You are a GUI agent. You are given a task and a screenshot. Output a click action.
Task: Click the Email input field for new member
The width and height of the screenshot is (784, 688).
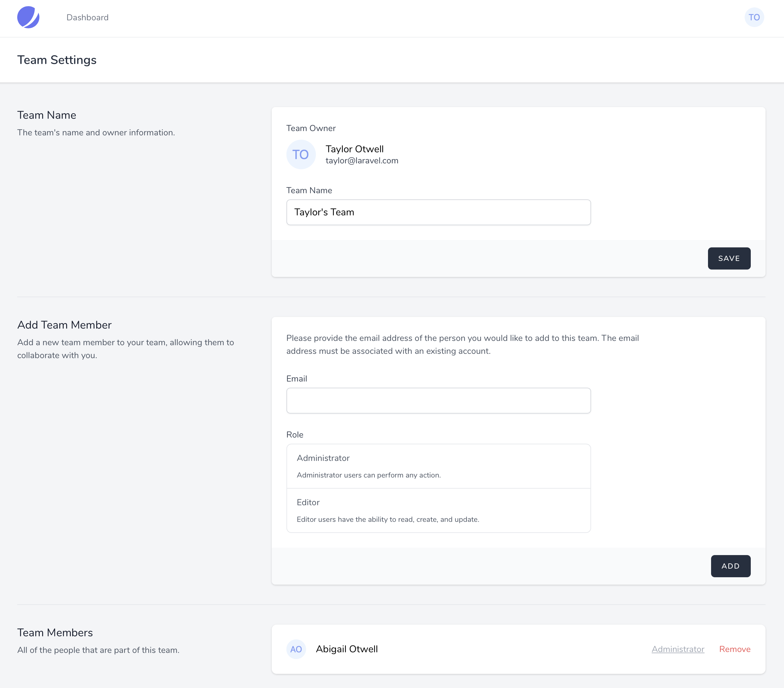pyautogui.click(x=439, y=400)
